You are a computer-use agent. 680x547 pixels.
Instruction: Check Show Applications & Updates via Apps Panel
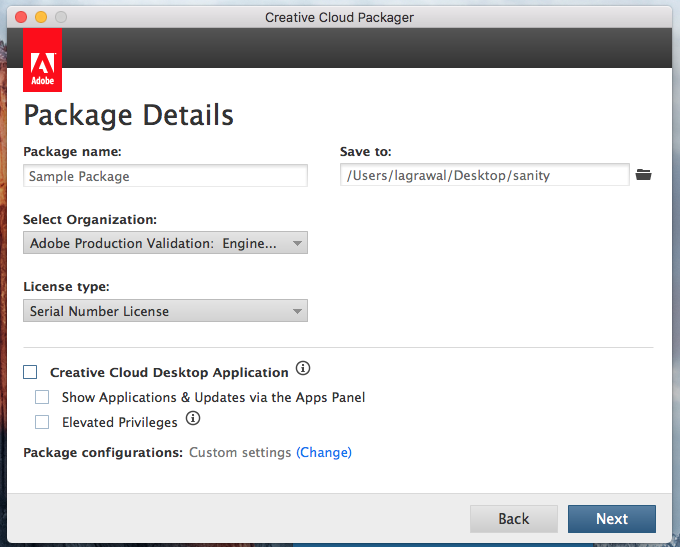[42, 397]
